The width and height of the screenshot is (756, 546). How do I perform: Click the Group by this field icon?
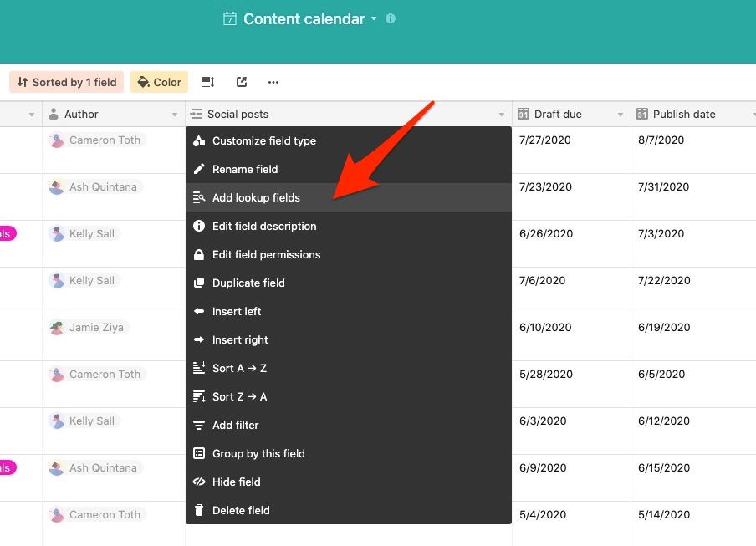pyautogui.click(x=199, y=453)
